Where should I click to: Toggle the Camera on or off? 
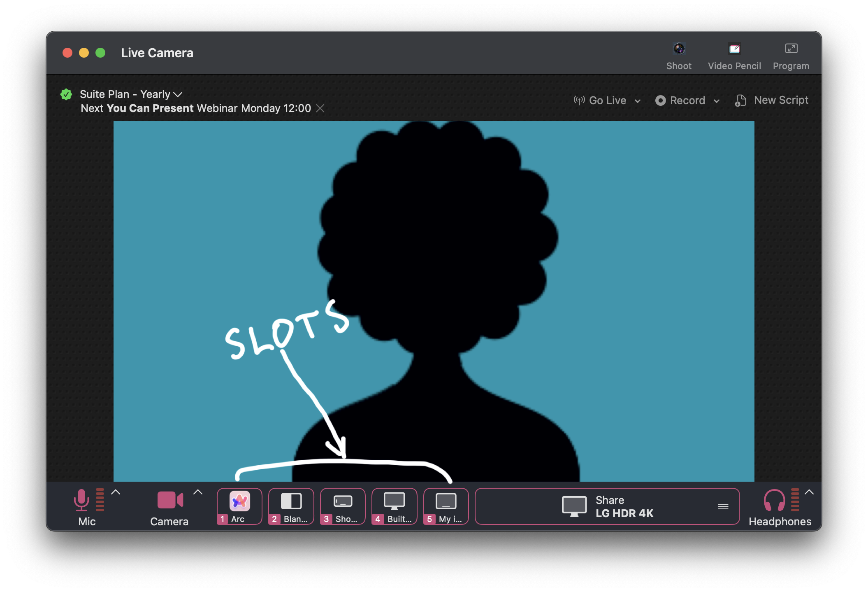coord(169,500)
